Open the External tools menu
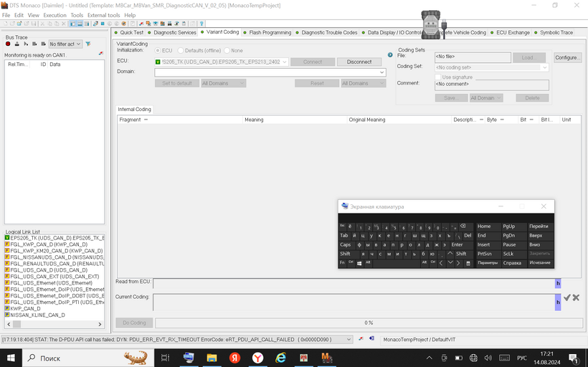This screenshot has width=588, height=367. [103, 15]
